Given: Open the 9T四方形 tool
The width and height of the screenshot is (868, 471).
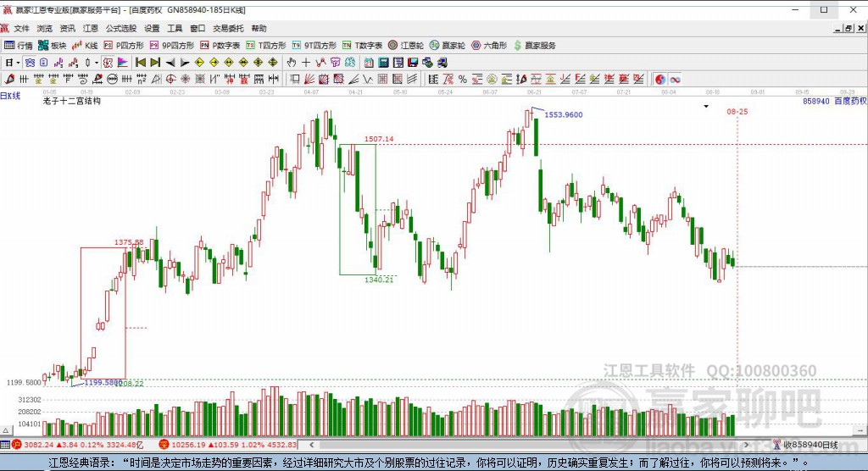Looking at the screenshot, I should 314,46.
